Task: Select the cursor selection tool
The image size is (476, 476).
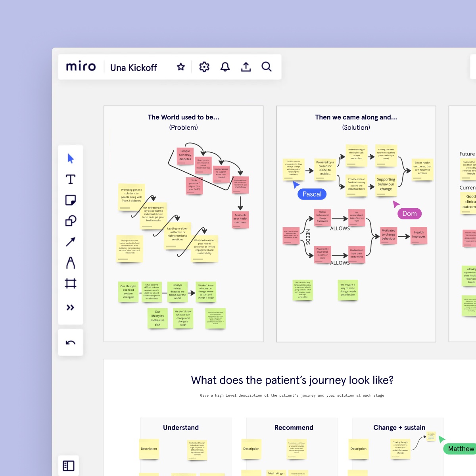Action: (71, 159)
